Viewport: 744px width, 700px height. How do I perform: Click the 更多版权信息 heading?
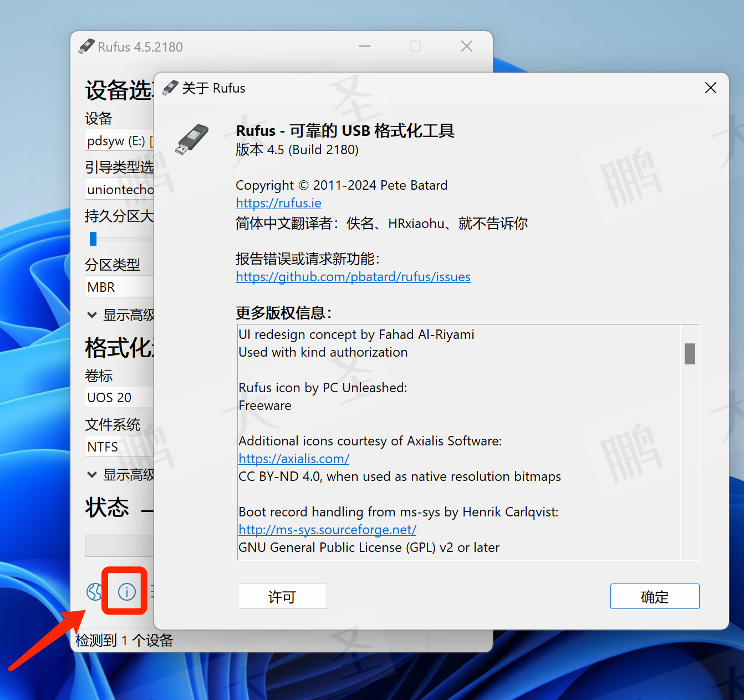(x=283, y=313)
